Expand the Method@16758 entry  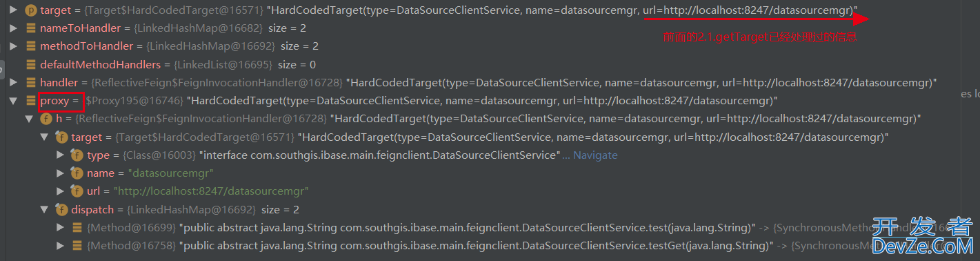pos(61,245)
